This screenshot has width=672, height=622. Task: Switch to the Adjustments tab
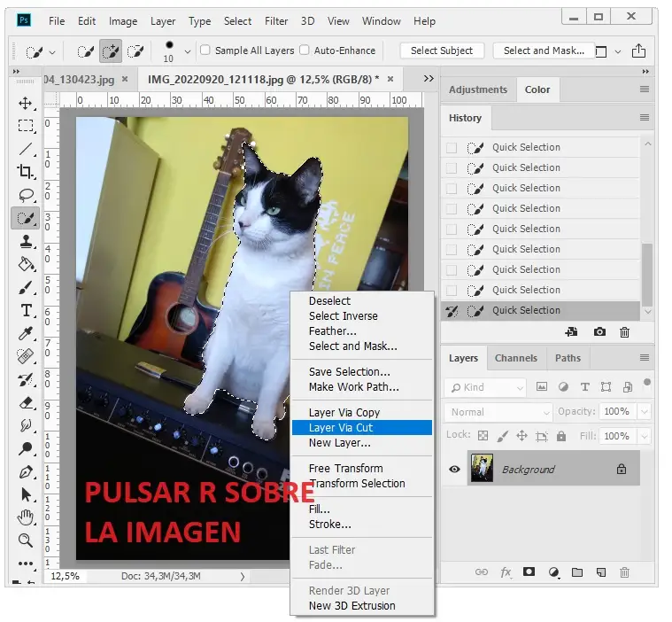(478, 89)
